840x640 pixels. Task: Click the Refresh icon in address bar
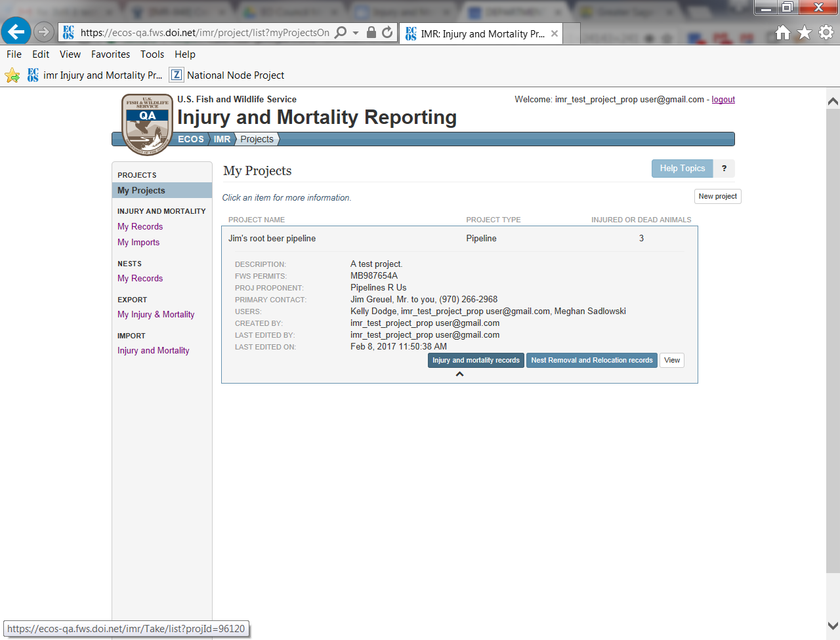[x=387, y=33]
